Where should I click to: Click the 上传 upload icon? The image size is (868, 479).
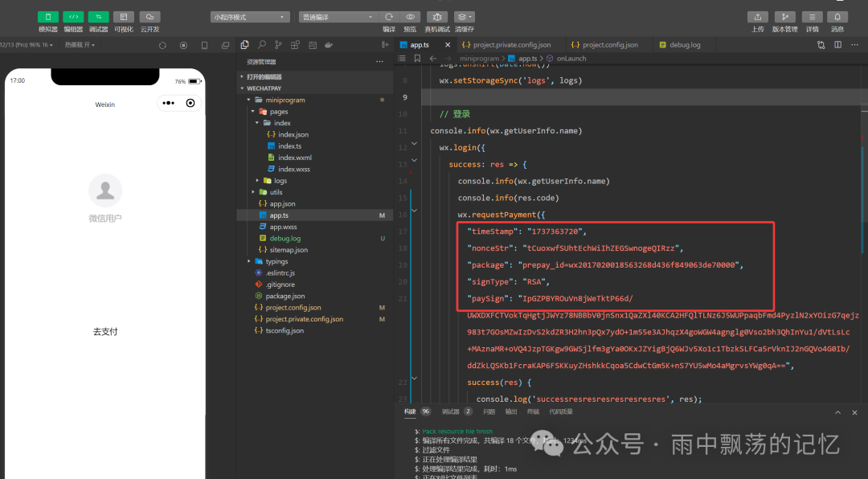coord(757,17)
